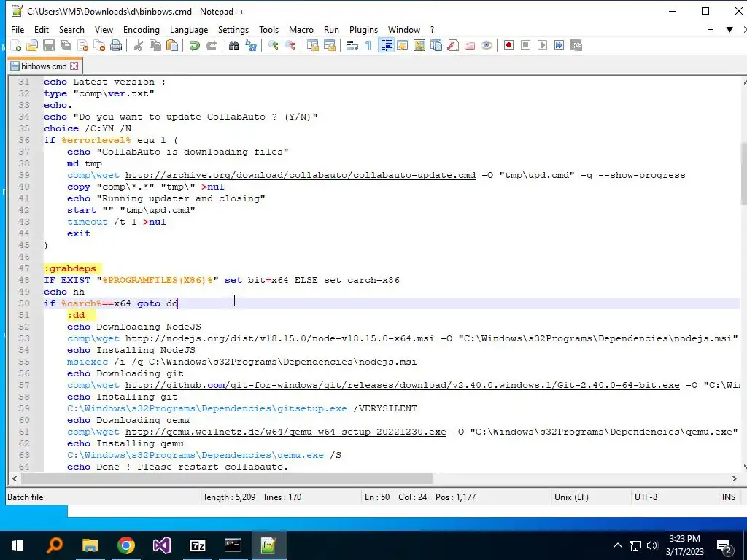Click the horizontal scrollbar left arrow
This screenshot has height=560, width=747.
pyautogui.click(x=15, y=478)
